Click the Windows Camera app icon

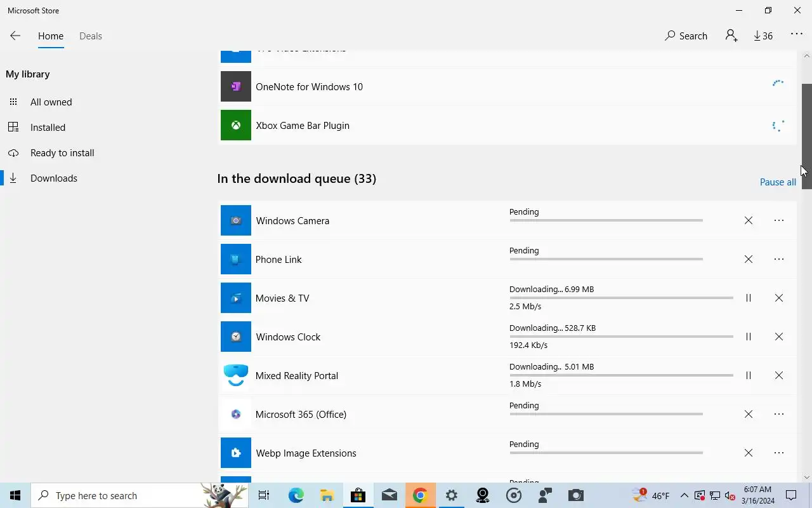[236, 220]
